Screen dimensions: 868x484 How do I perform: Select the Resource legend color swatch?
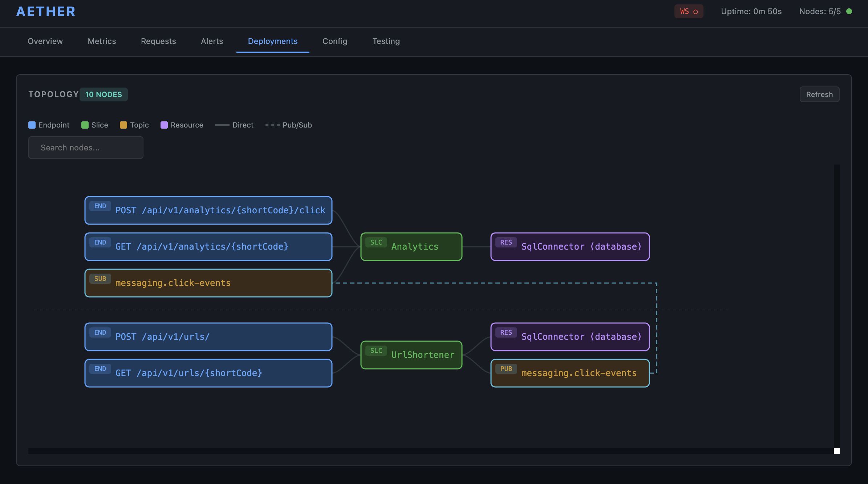164,125
